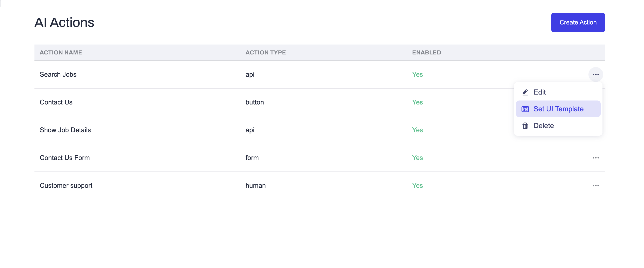This screenshot has width=644, height=268.
Task: Choose Set UI Template from the menu
Action: pos(559,109)
